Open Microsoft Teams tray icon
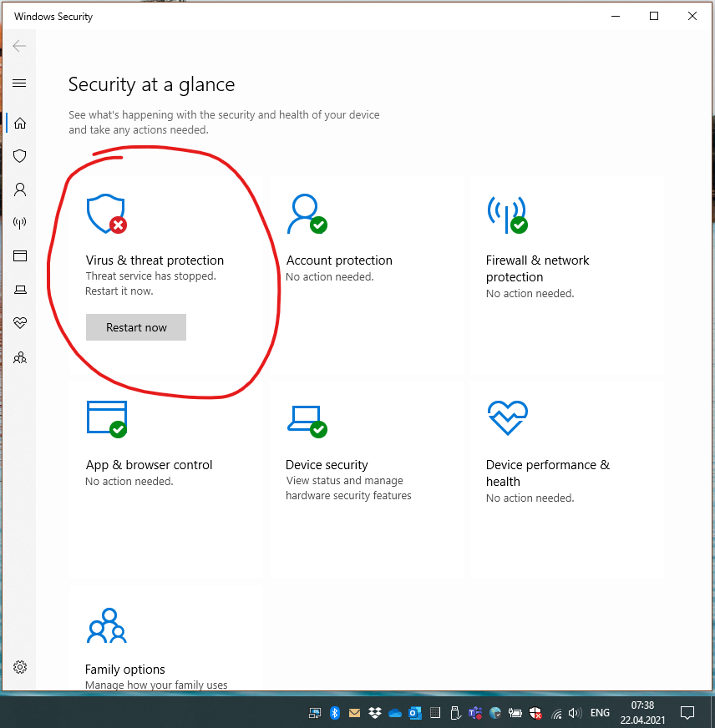Viewport: 715px width, 728px height. (x=474, y=713)
